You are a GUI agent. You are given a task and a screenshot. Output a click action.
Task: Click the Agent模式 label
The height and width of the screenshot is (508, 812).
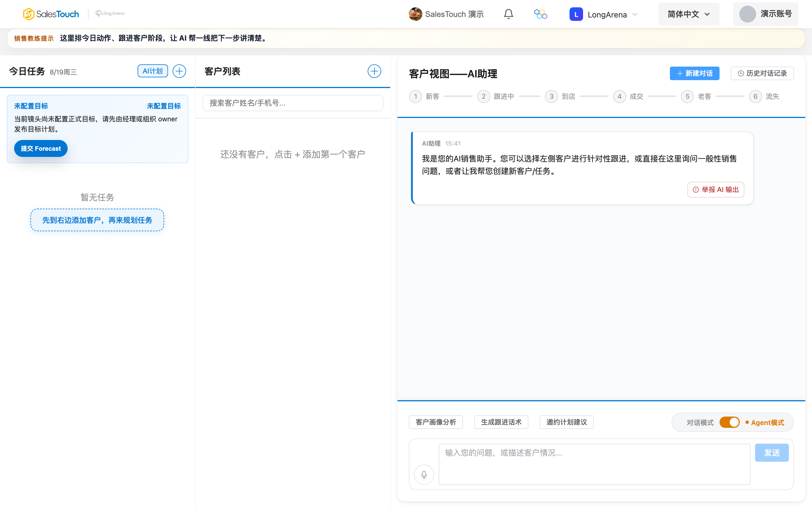(x=767, y=423)
